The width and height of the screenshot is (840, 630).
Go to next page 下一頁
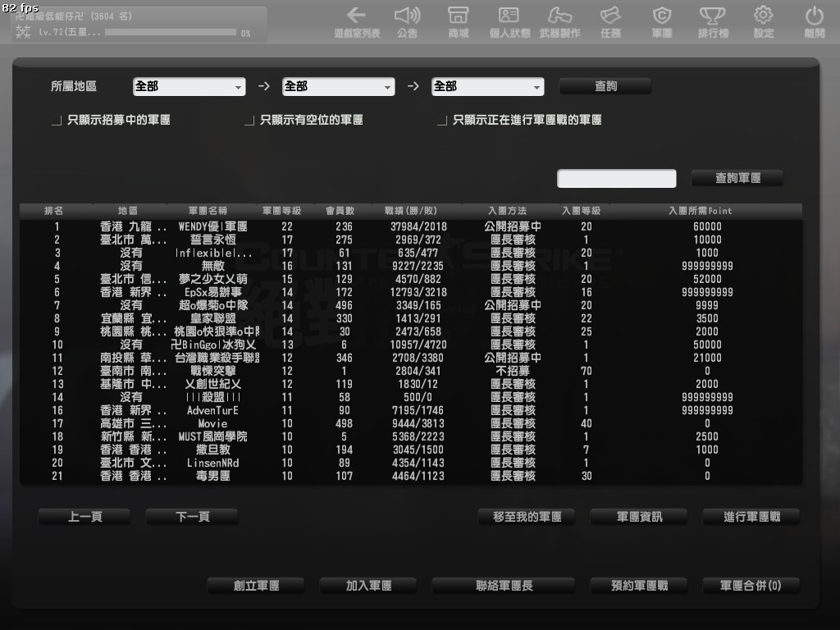(192, 517)
